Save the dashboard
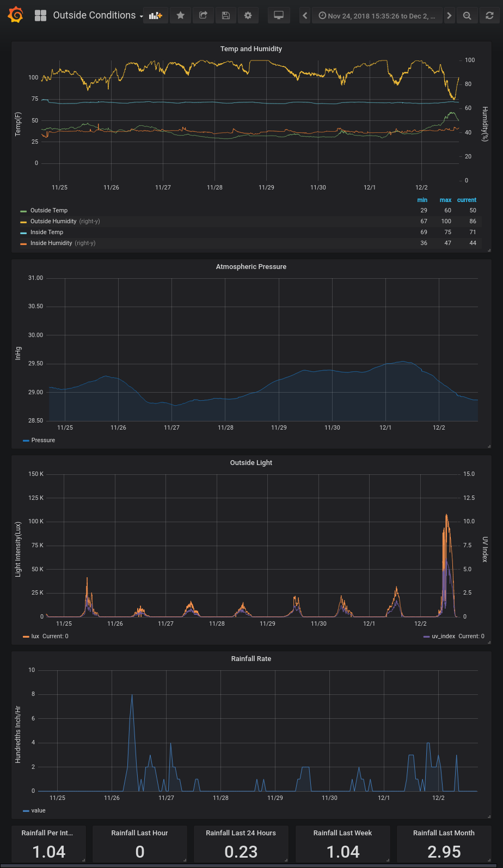Viewport: 503px width, 868px height. (x=225, y=16)
